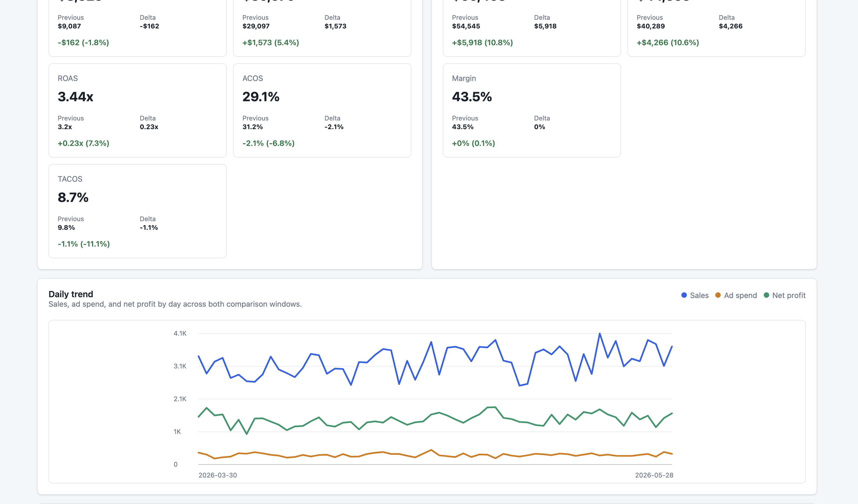Click the delta value $1,573

335,26
